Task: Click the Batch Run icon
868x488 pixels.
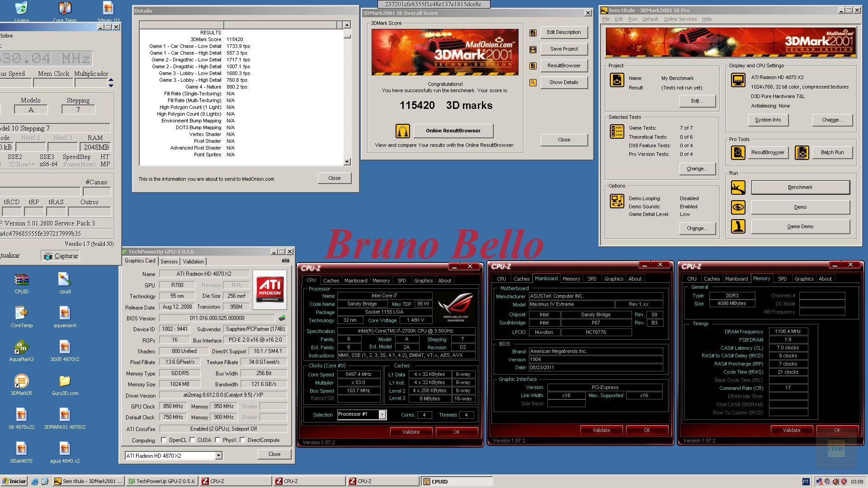Action: click(802, 153)
